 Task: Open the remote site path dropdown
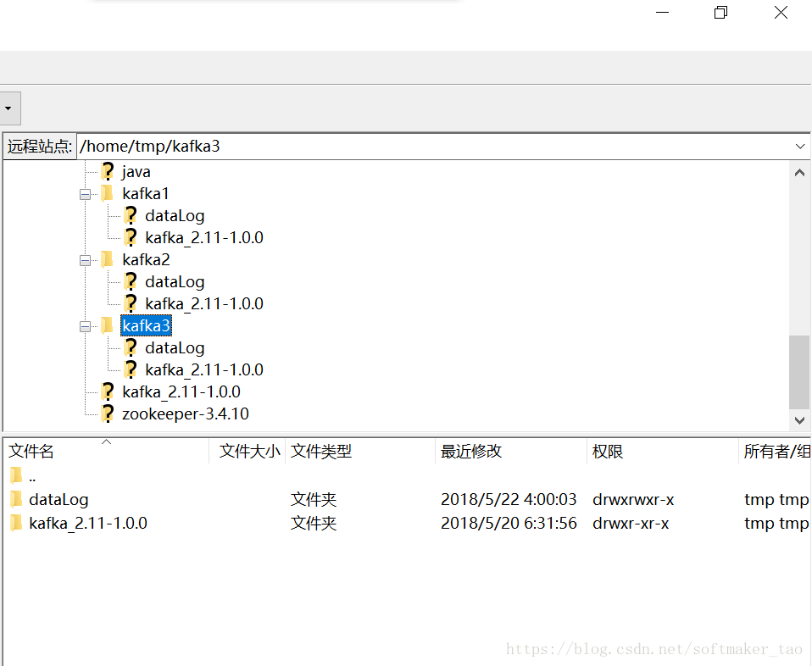[x=799, y=147]
